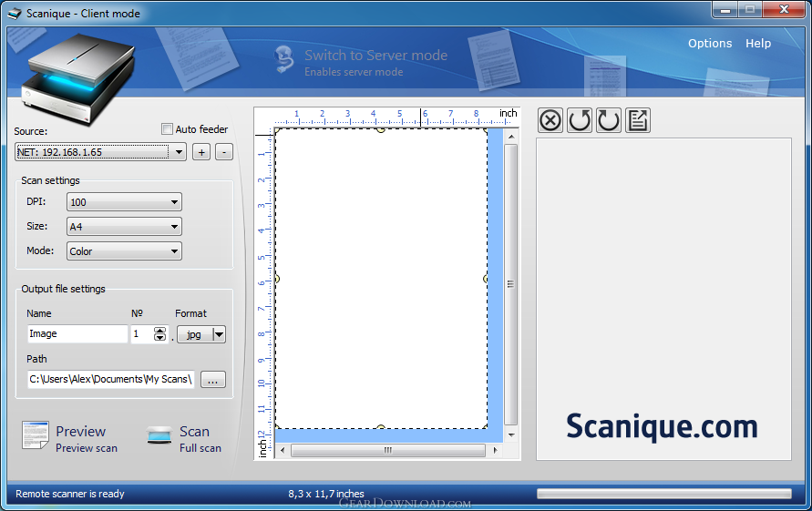812x511 pixels.
Task: Select the jpg Format dropdown
Action: pos(201,334)
